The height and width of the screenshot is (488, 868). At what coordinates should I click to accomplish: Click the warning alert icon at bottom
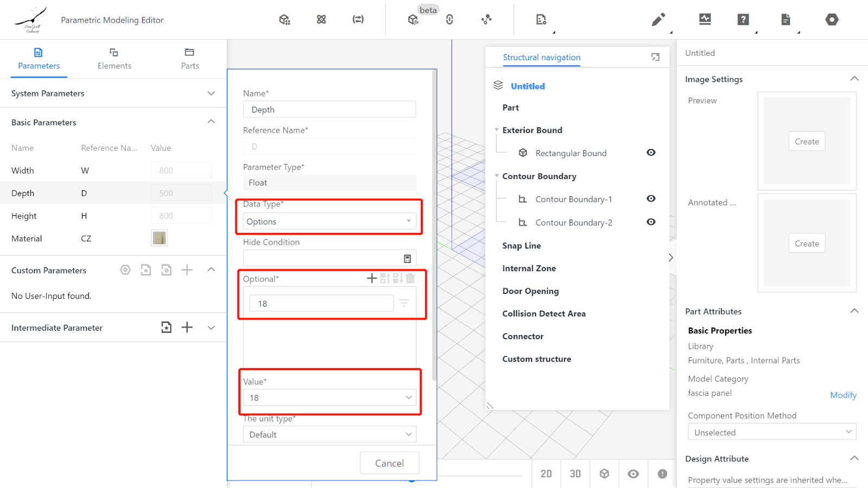662,474
